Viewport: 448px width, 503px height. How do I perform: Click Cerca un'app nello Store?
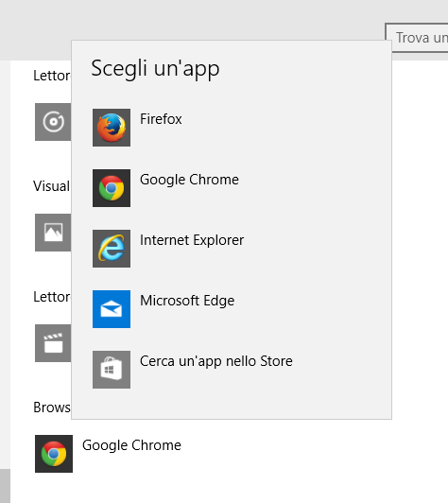[216, 361]
